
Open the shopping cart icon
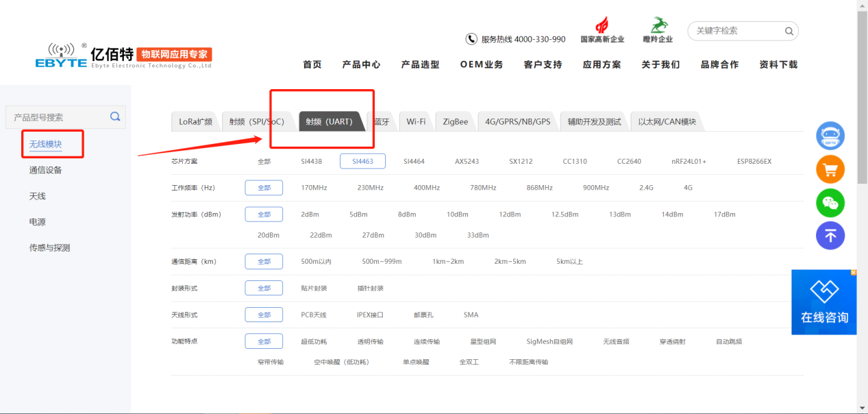tap(830, 169)
